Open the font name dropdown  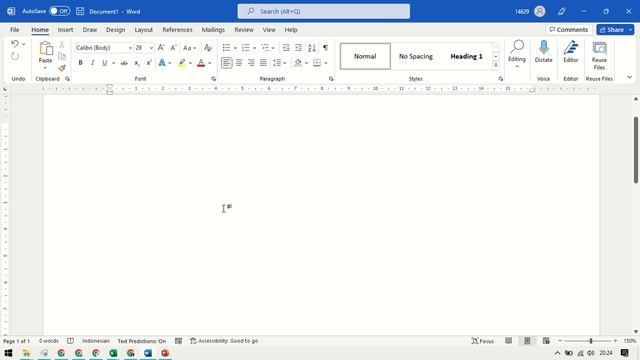pos(130,48)
